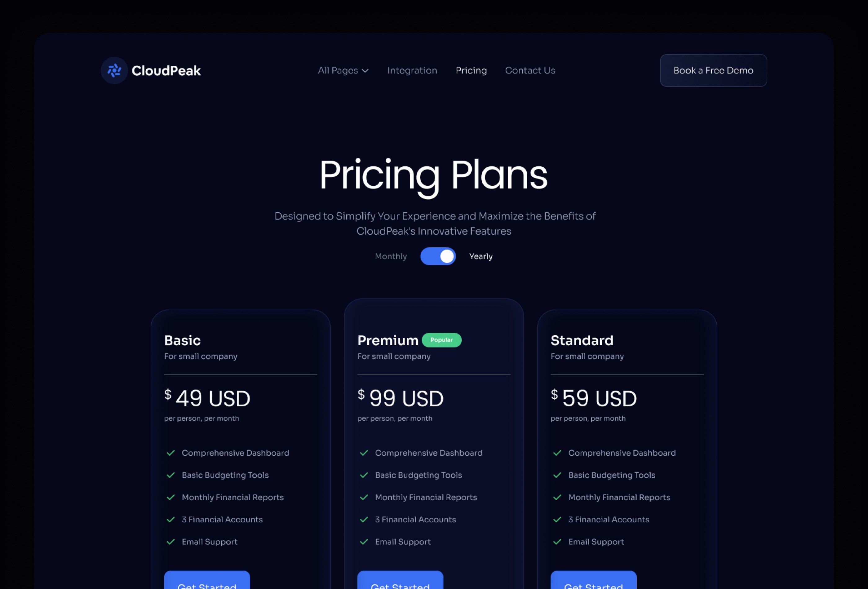
Task: Click the Book a Free Demo button
Action: 713,70
